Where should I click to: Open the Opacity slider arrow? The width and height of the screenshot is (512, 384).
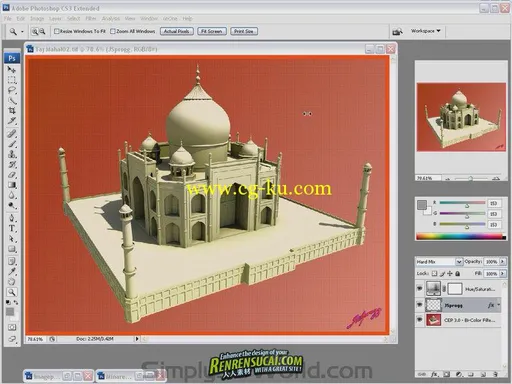coord(502,262)
